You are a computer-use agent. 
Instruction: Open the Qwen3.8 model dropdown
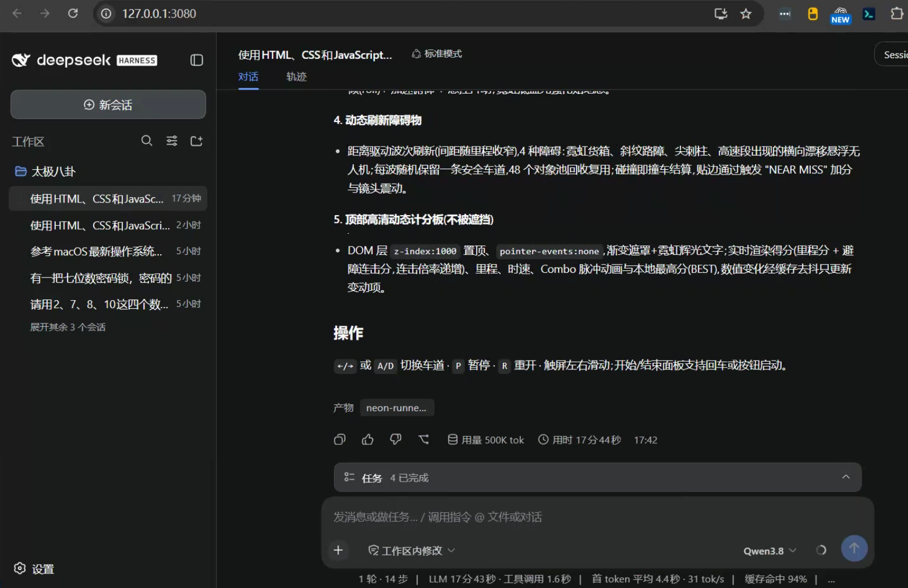click(x=769, y=551)
